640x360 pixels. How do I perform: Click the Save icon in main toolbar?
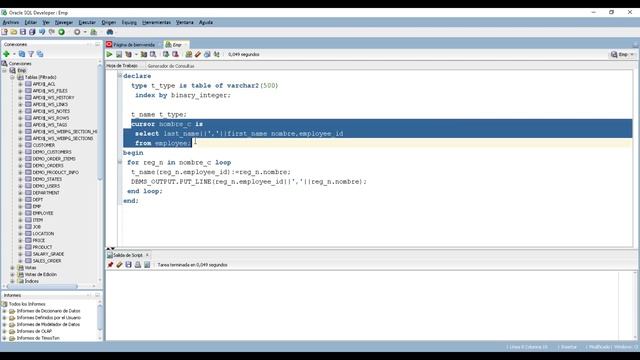[x=23, y=32]
